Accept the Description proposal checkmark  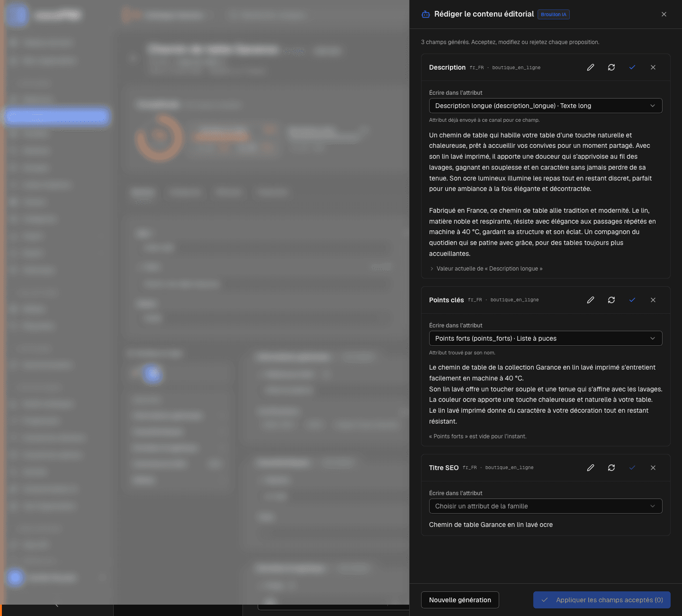coord(632,67)
